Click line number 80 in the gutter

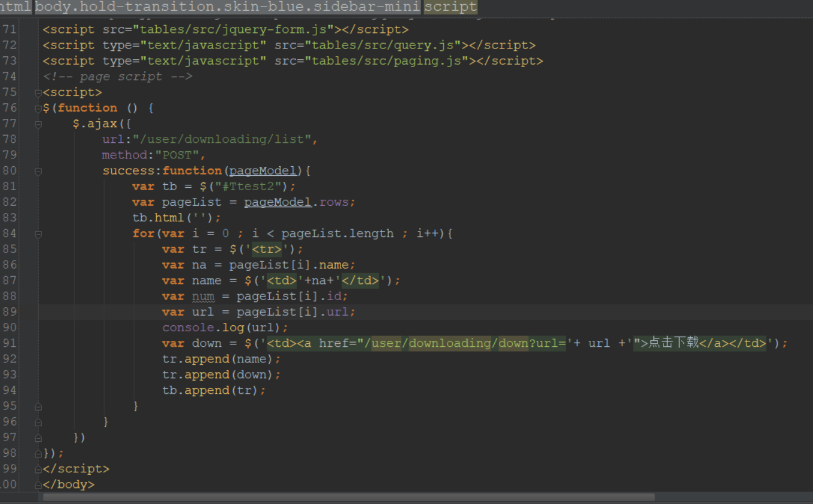tap(9, 170)
